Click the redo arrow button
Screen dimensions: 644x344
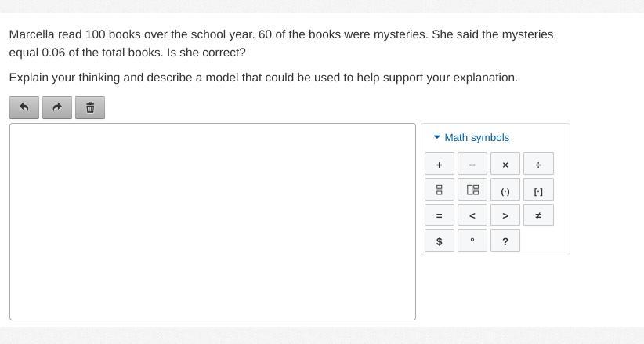pos(57,107)
